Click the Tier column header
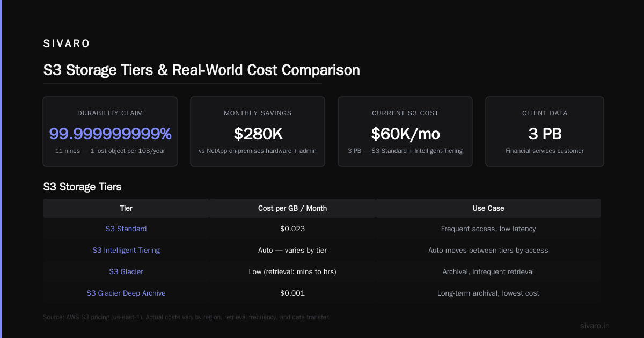 pyautogui.click(x=126, y=208)
